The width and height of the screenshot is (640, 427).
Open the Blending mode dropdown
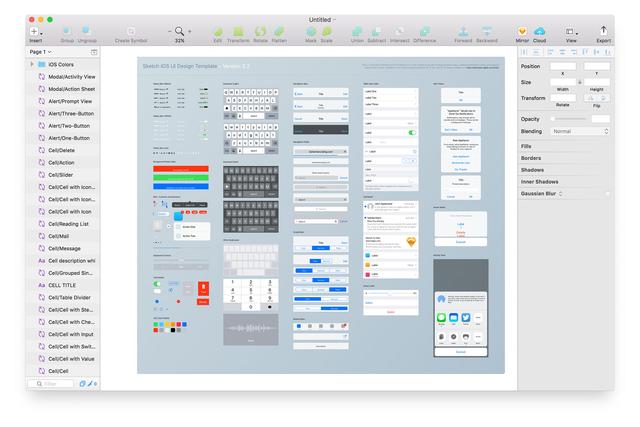point(579,131)
